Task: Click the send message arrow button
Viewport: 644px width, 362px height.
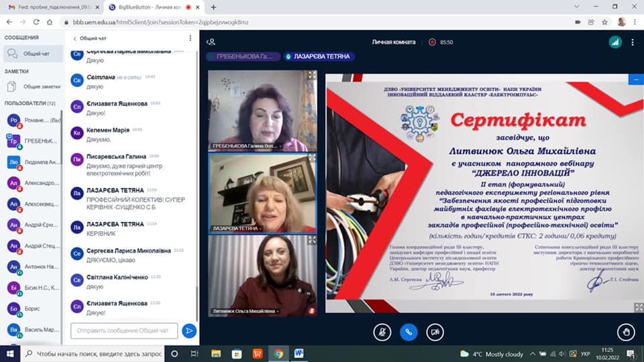Action: pyautogui.click(x=189, y=330)
